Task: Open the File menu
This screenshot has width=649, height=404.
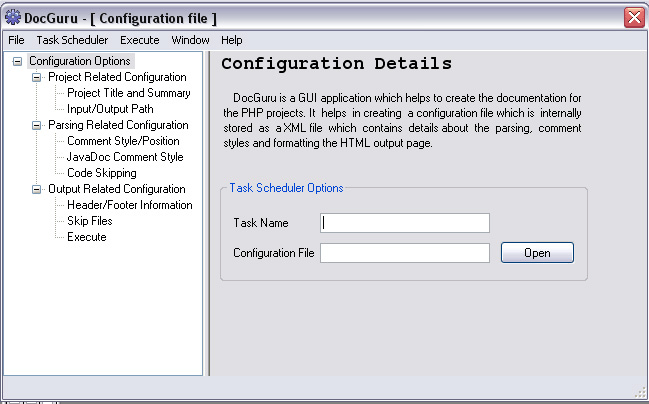Action: pyautogui.click(x=16, y=40)
